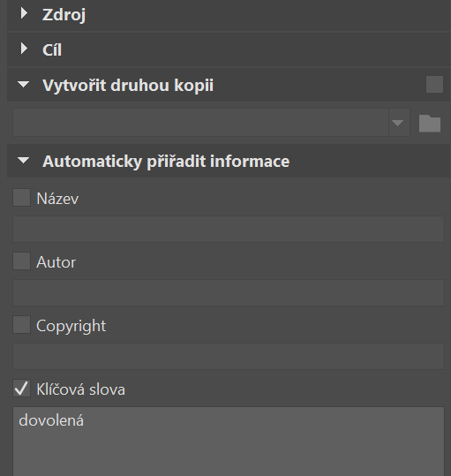Browse for second copy folder via folder icon
The height and width of the screenshot is (476, 451).
pyautogui.click(x=430, y=123)
